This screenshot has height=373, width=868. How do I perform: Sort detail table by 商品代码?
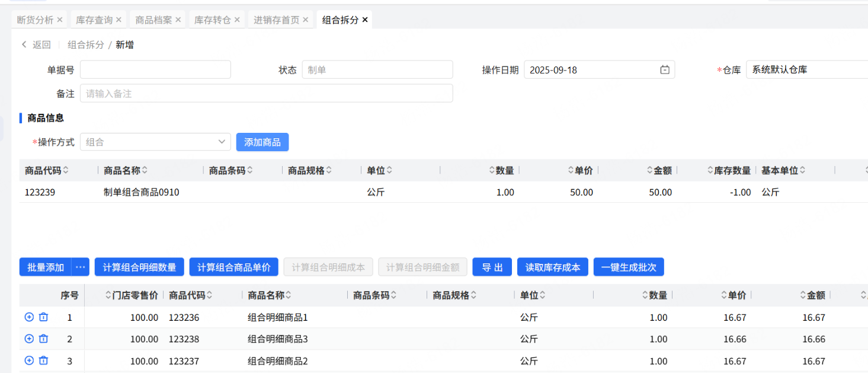click(210, 295)
